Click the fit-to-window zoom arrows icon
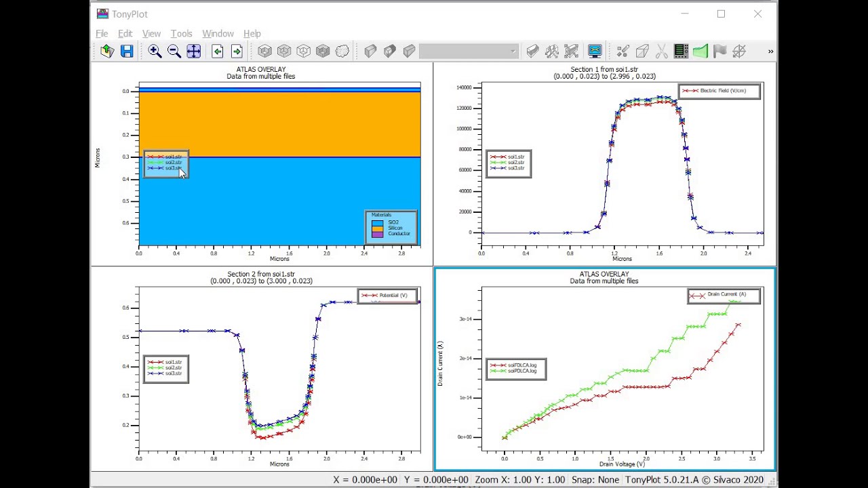The image size is (868, 488). tap(193, 51)
